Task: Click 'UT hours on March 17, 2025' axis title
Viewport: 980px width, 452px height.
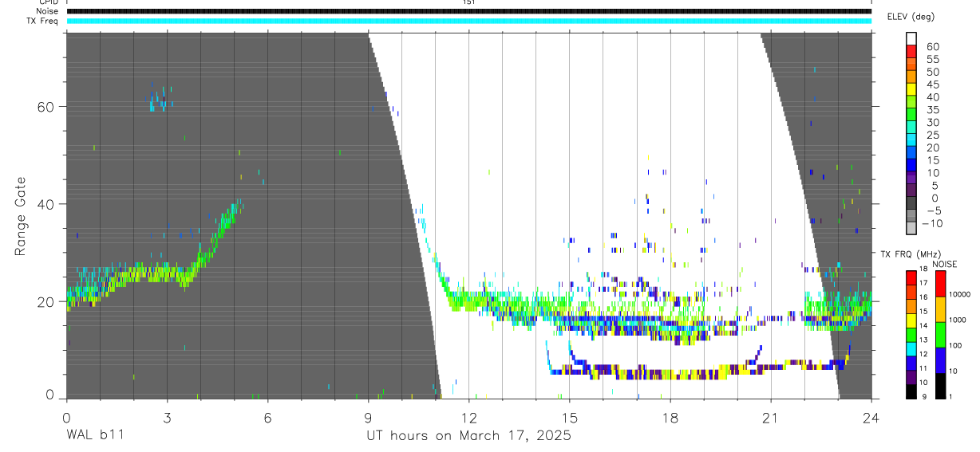Action: point(468,435)
